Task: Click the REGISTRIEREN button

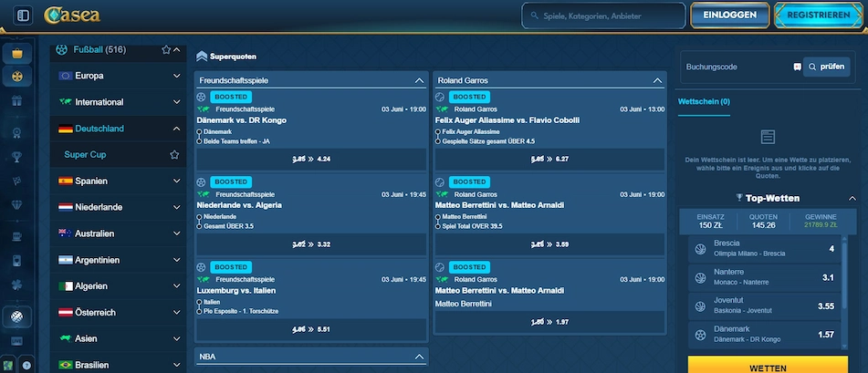Action: pyautogui.click(x=818, y=16)
